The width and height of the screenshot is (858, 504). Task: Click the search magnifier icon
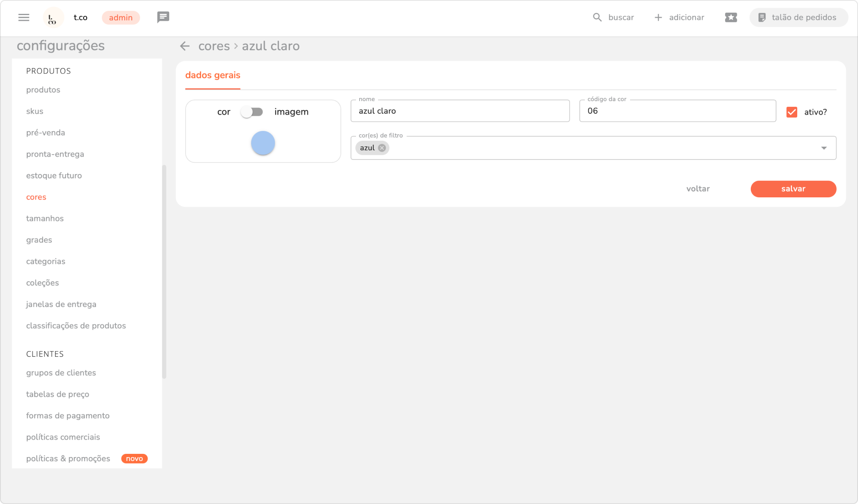pos(597,18)
